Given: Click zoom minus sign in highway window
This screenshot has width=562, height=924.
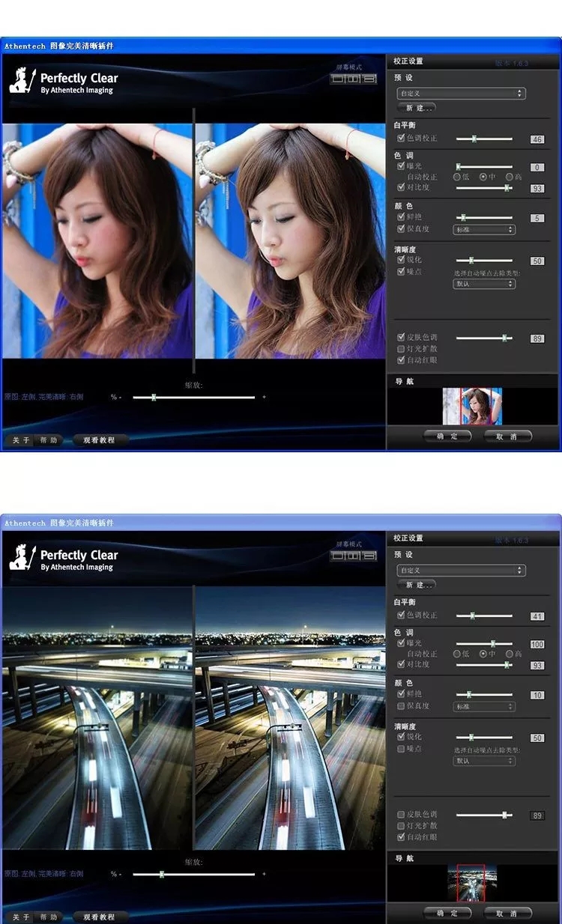Looking at the screenshot, I should [120, 874].
